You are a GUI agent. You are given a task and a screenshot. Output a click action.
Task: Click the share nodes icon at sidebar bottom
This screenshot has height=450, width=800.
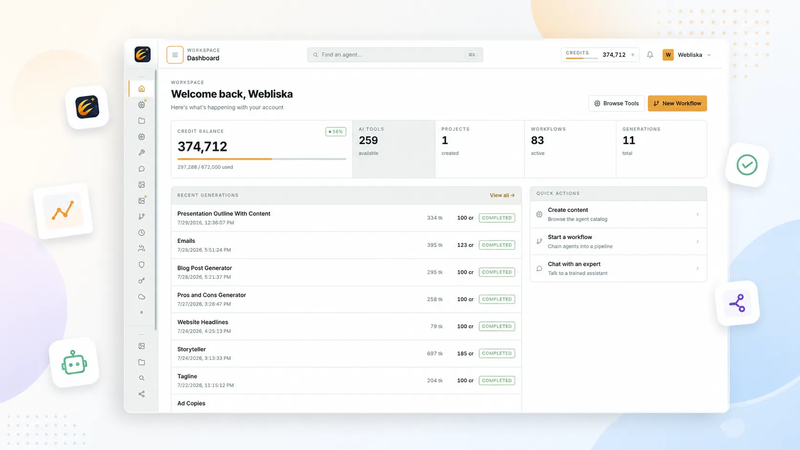[141, 394]
